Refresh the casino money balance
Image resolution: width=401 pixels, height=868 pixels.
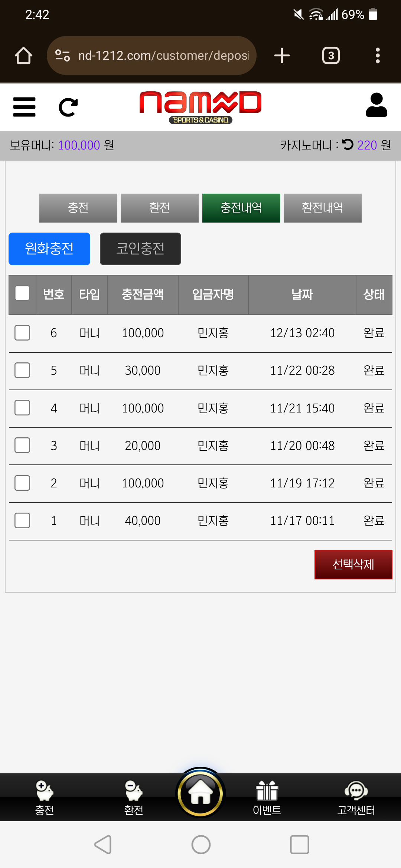point(348,144)
